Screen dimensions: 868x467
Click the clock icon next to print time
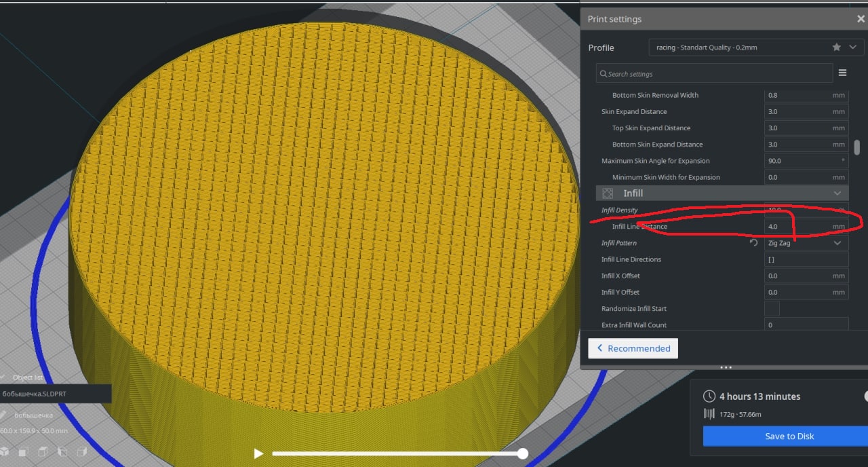(x=709, y=396)
